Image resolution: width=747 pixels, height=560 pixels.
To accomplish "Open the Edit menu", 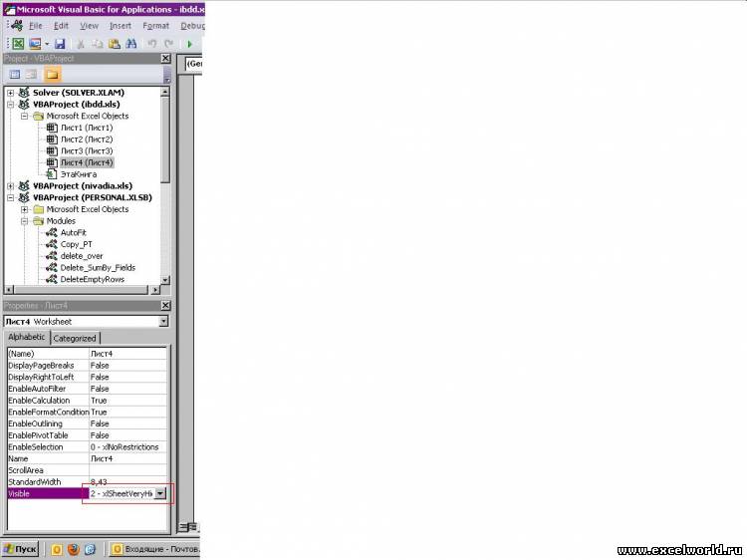I will pyautogui.click(x=61, y=26).
